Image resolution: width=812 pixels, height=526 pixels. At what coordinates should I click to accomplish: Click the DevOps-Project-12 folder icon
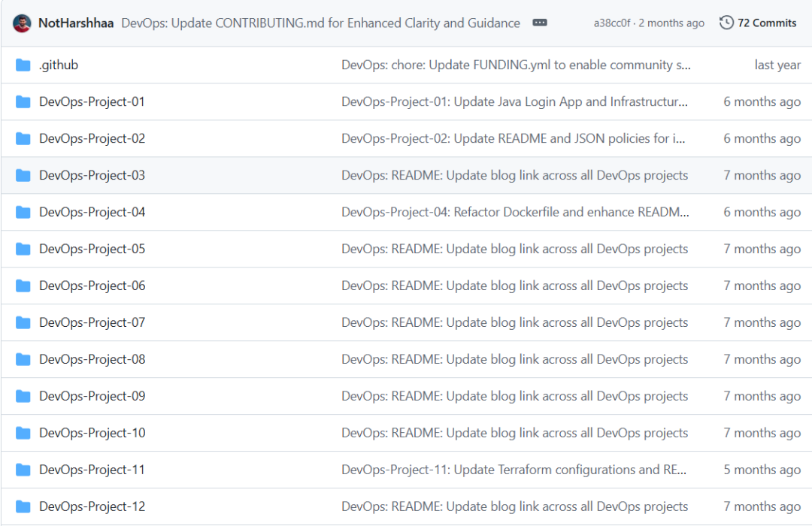click(x=23, y=506)
